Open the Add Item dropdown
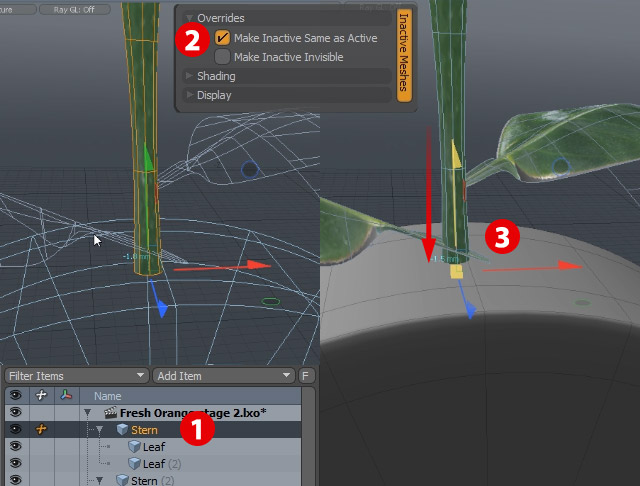The image size is (640, 486). click(x=224, y=376)
